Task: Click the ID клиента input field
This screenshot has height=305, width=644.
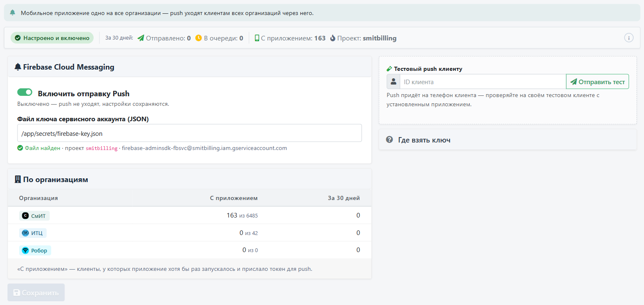Action: (483, 82)
